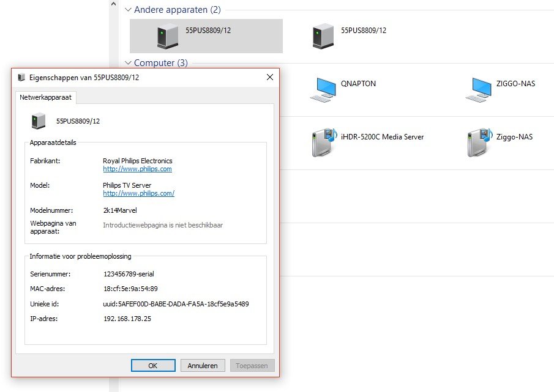554x392 pixels.
Task: Switch to the Netwerkapparaat tab
Action: coord(45,97)
